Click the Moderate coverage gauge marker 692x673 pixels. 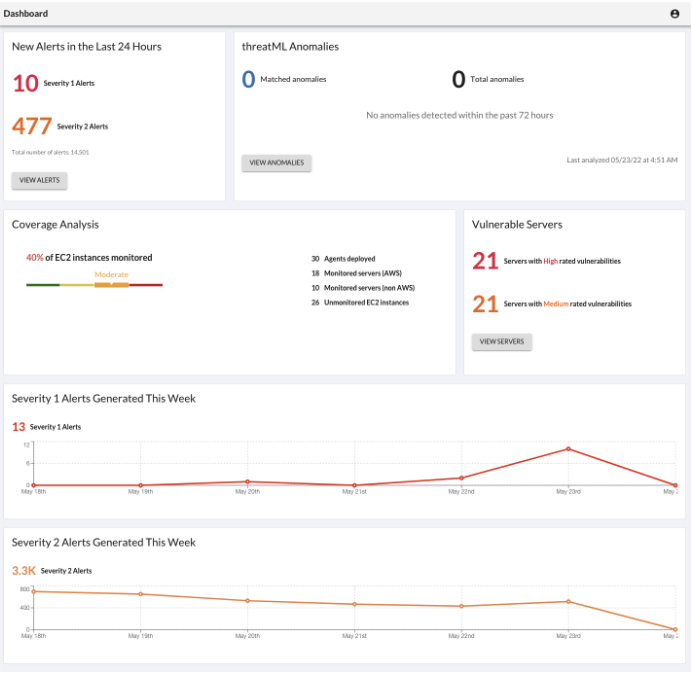[111, 285]
